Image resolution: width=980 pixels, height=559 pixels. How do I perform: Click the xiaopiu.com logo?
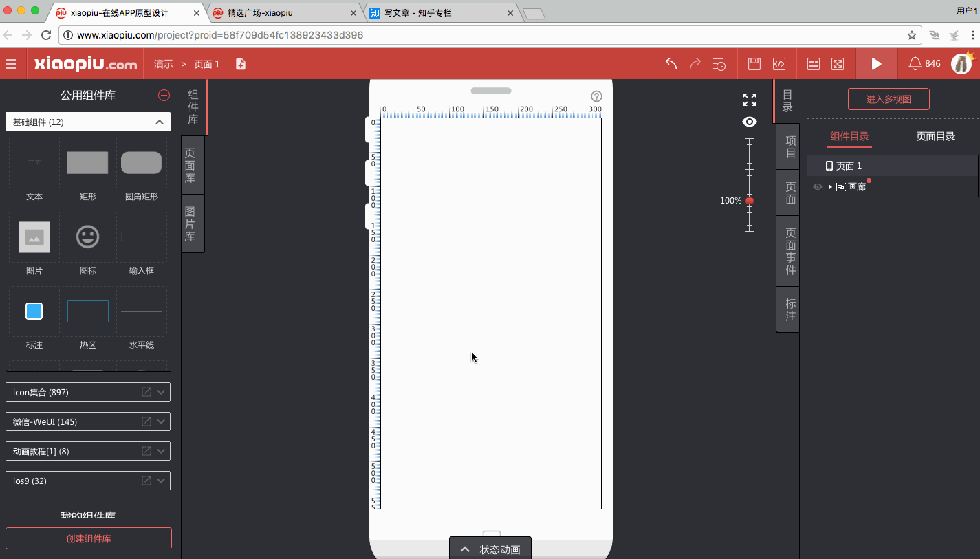click(86, 64)
